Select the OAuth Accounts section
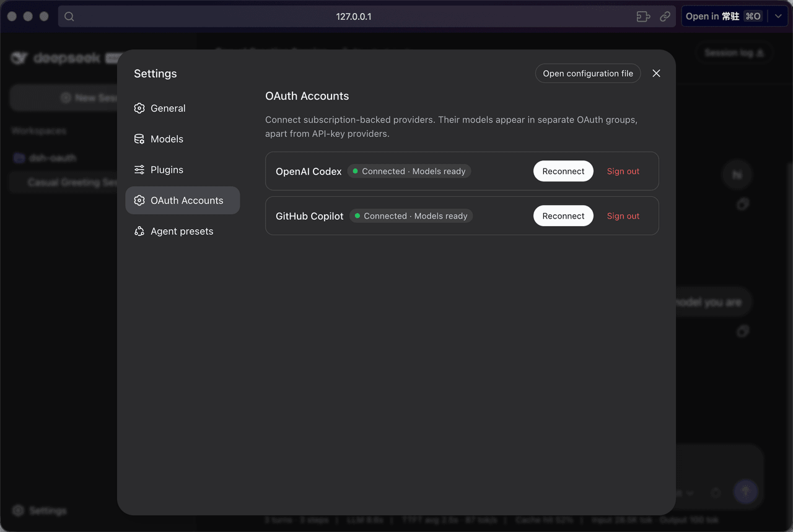The height and width of the screenshot is (532, 793). click(182, 201)
